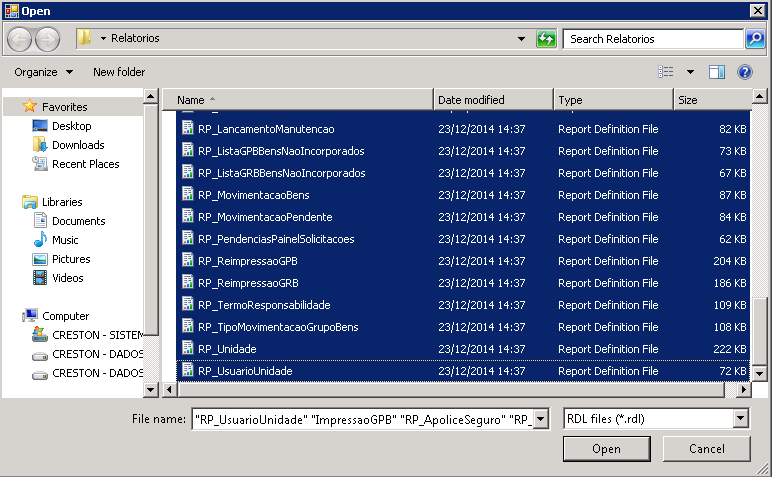Open the blue help icon

point(744,72)
